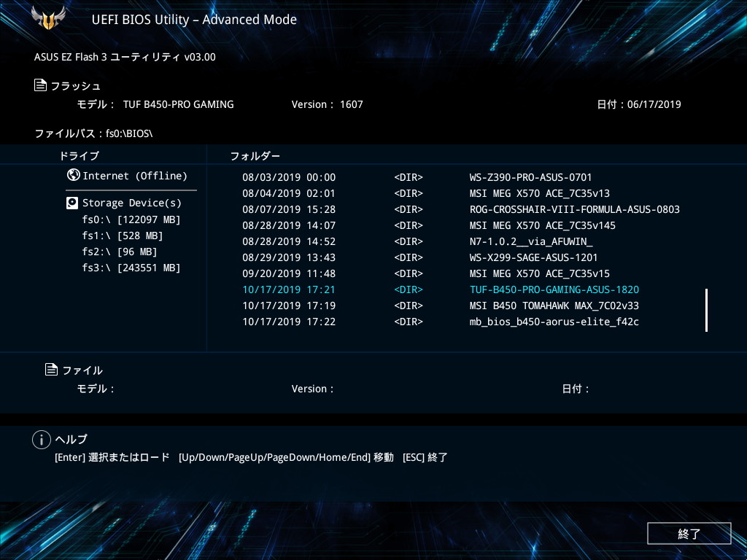Select drive fs3:\ [243551 MB]

coord(131,268)
